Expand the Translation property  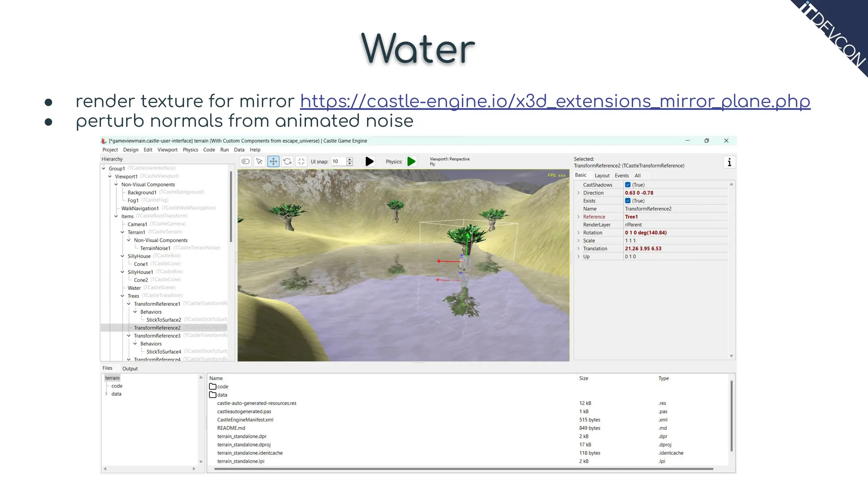(579, 249)
